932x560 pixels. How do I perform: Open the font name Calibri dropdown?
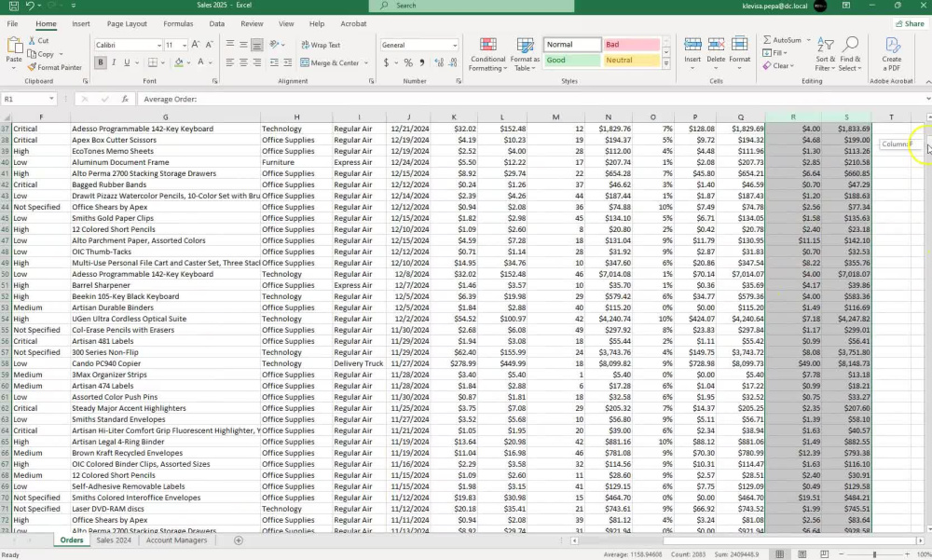coord(158,45)
